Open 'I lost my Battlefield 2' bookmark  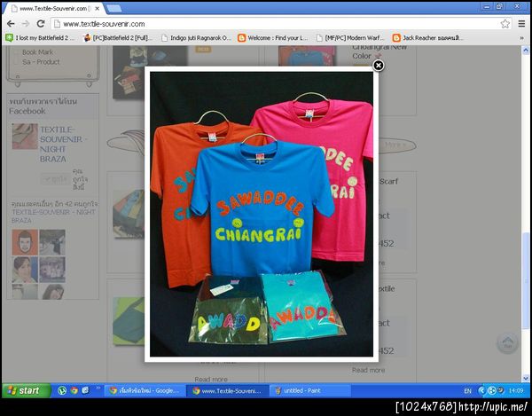[x=40, y=38]
